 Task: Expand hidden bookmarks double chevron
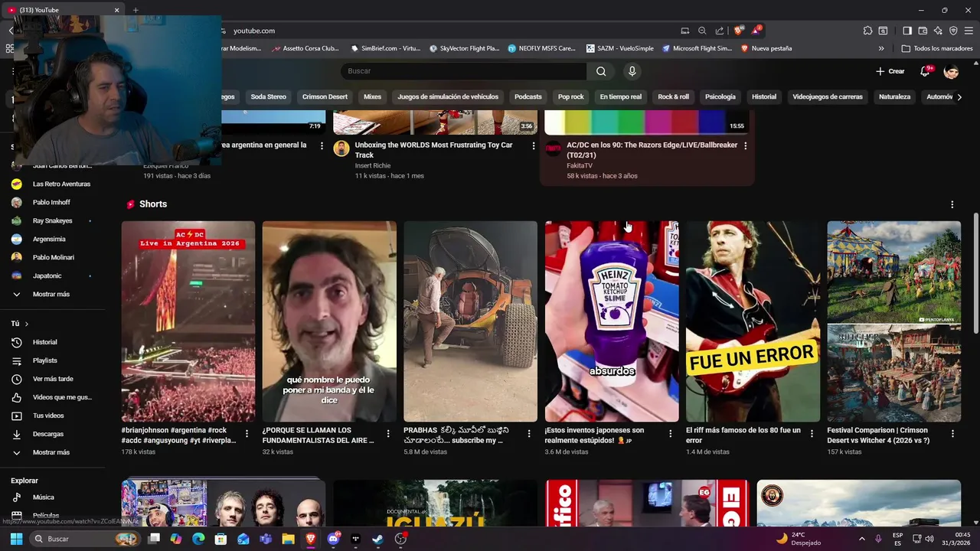click(881, 48)
